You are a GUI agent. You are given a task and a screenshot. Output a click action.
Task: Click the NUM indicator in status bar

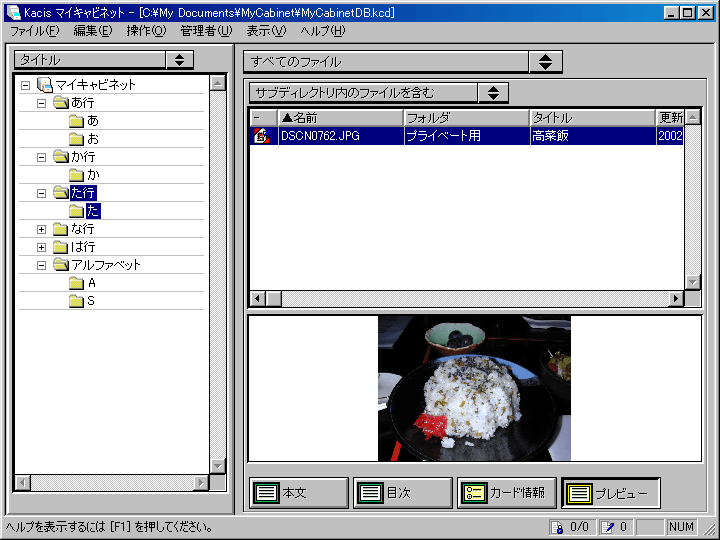pyautogui.click(x=681, y=527)
